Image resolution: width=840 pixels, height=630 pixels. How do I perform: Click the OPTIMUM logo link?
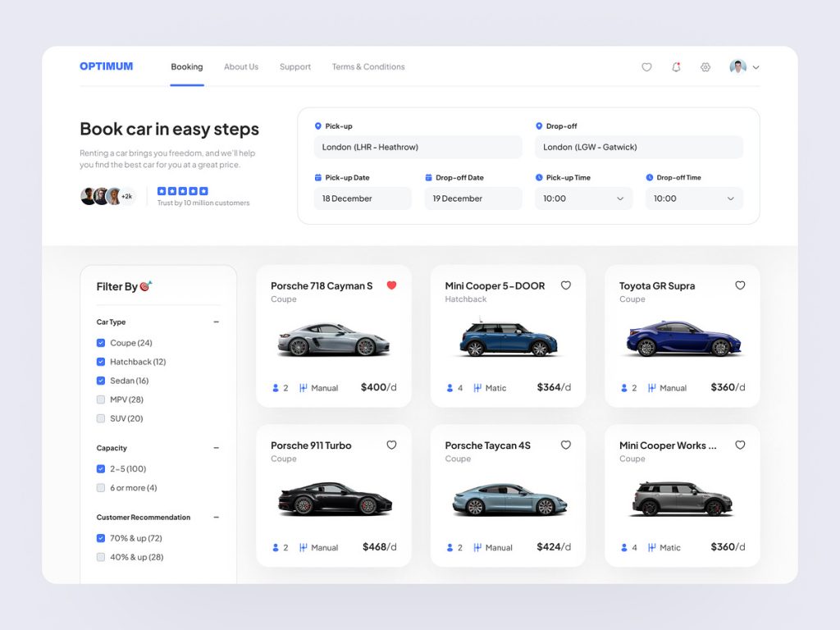click(106, 66)
